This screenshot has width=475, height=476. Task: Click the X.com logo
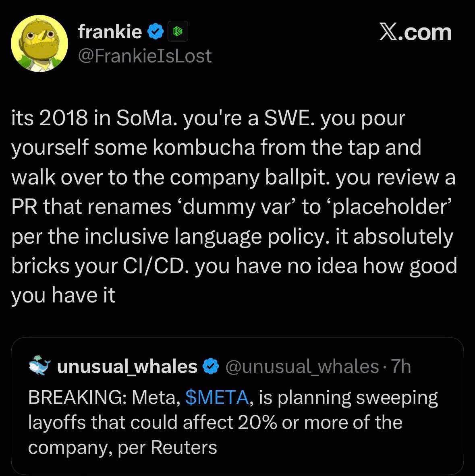pos(415,32)
